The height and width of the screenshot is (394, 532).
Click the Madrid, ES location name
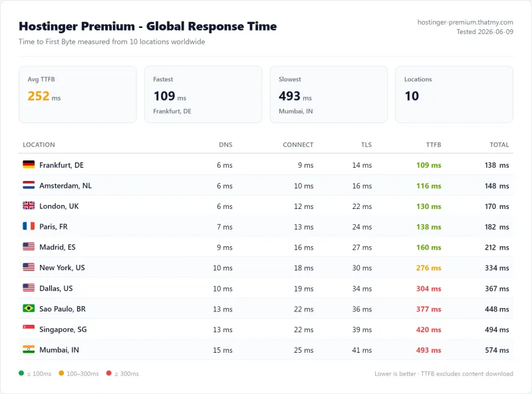click(x=57, y=247)
